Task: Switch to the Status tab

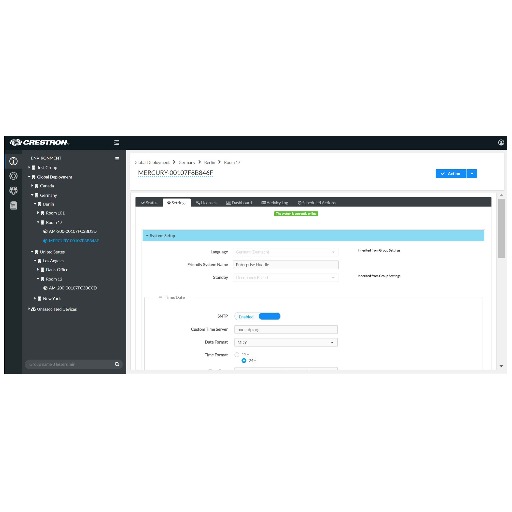Action: pos(149,203)
